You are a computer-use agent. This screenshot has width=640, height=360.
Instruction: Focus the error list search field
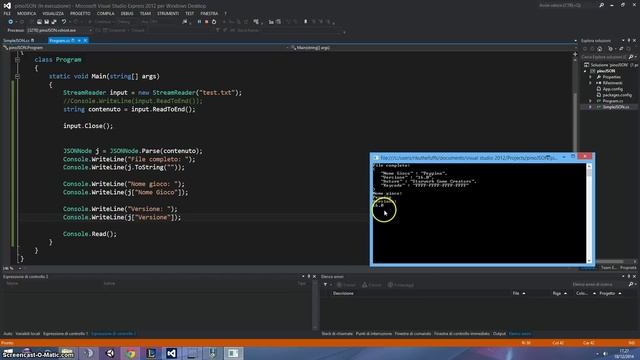(599, 284)
